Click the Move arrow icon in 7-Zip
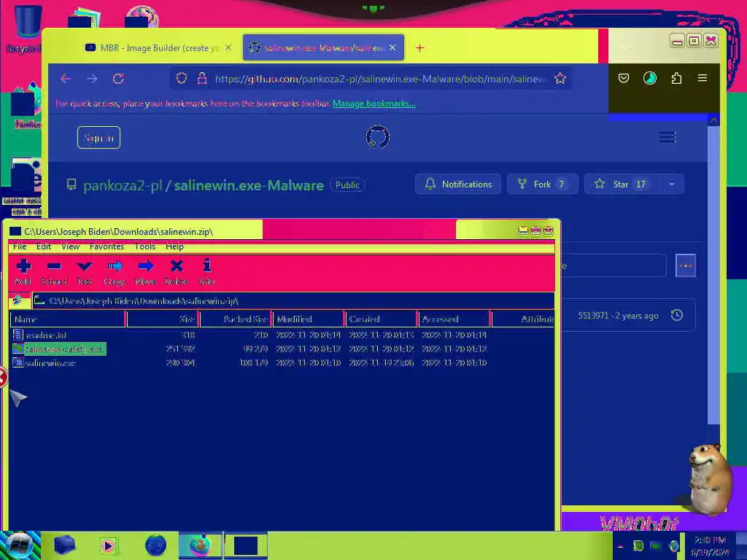Viewport: 747px width, 560px height. (x=145, y=265)
